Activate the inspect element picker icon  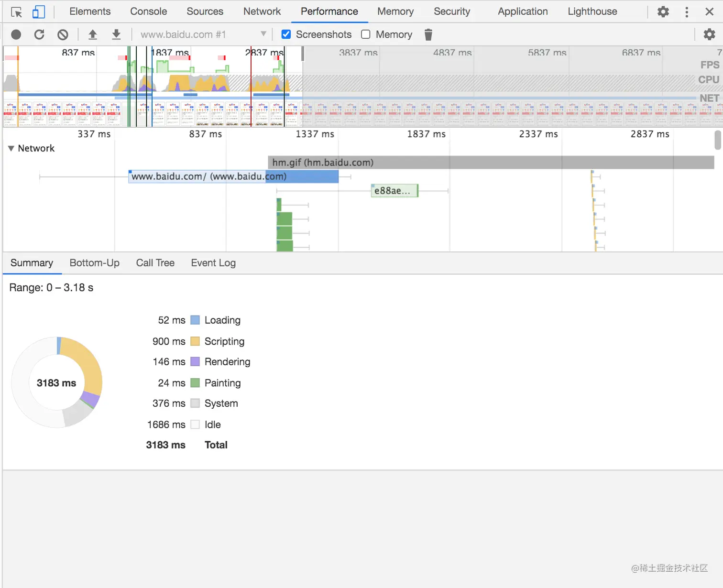(x=16, y=12)
